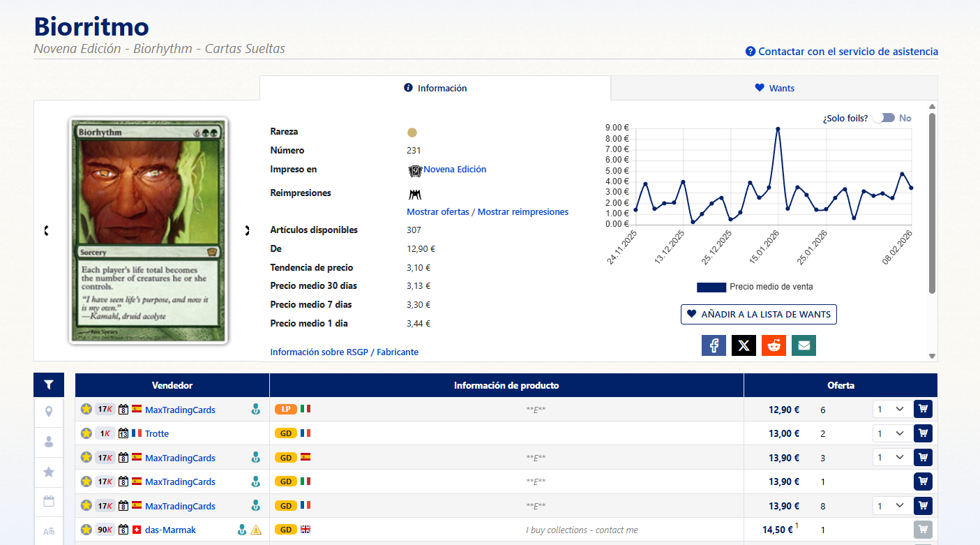980x545 pixels.
Task: Show next card image arrow
Action: (x=247, y=230)
